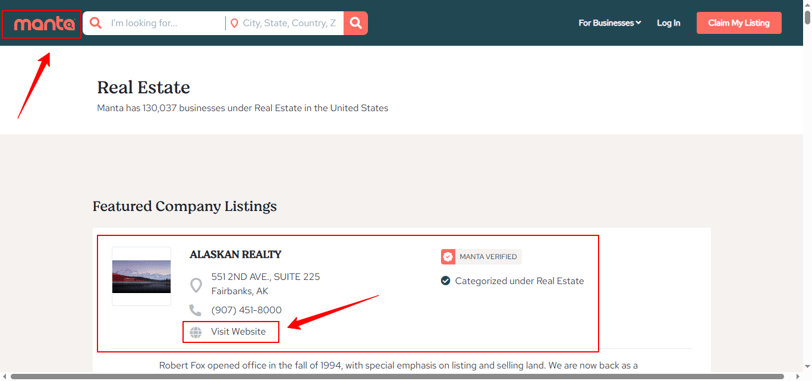812x381 pixels.
Task: Open the Visit Website link
Action: (x=238, y=332)
